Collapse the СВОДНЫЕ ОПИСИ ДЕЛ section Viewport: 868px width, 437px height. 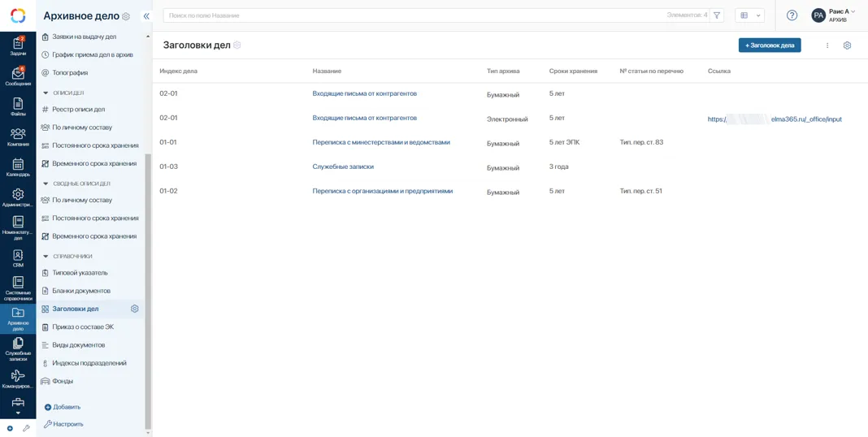(x=46, y=184)
